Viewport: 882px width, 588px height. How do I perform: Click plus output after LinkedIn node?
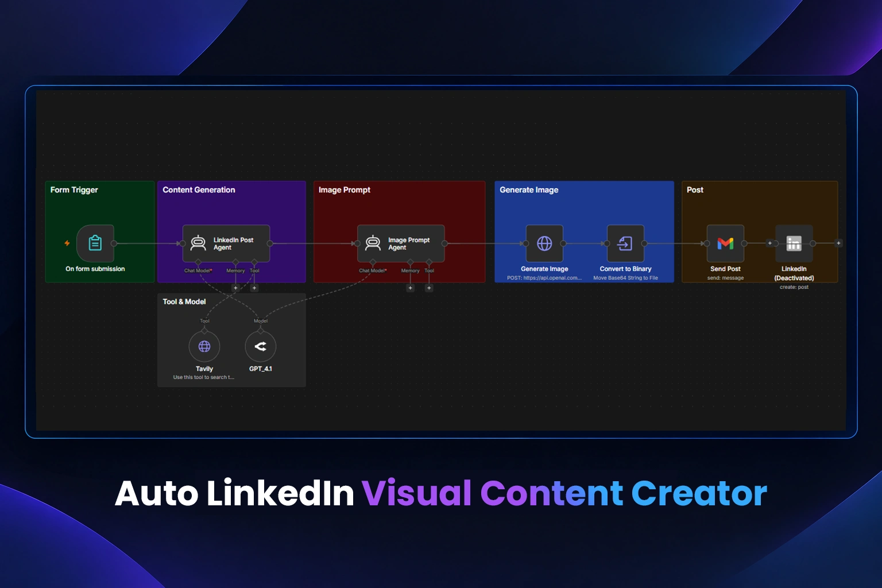838,243
